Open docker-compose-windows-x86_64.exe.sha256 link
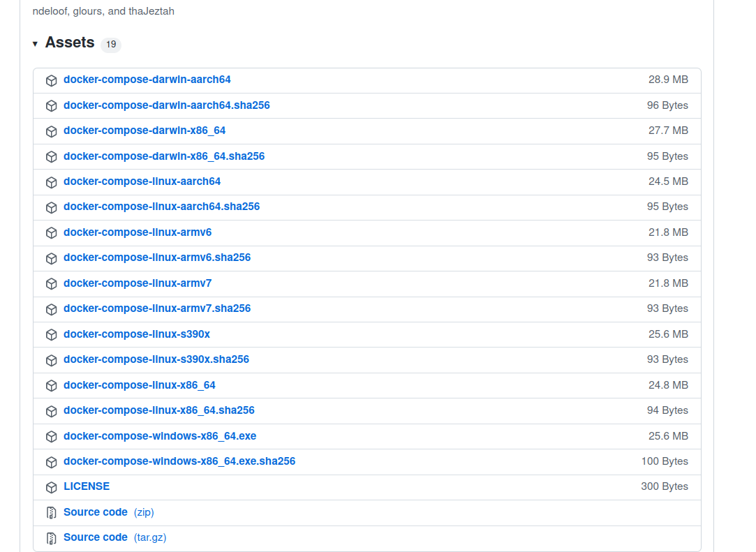 179,461
